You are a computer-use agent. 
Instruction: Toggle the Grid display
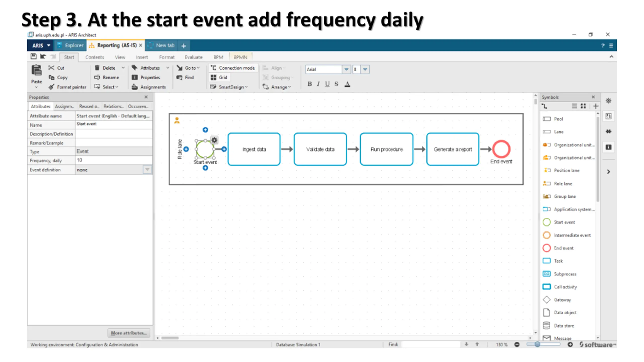coord(219,77)
